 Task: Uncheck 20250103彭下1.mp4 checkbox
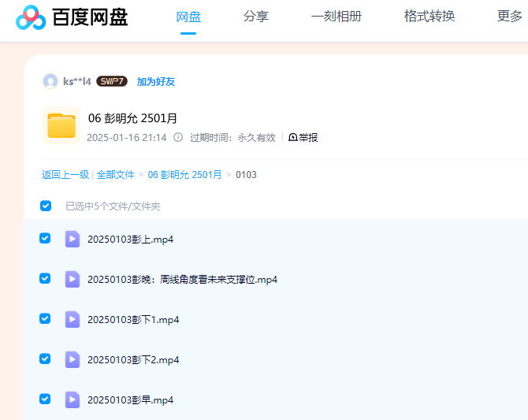45,318
